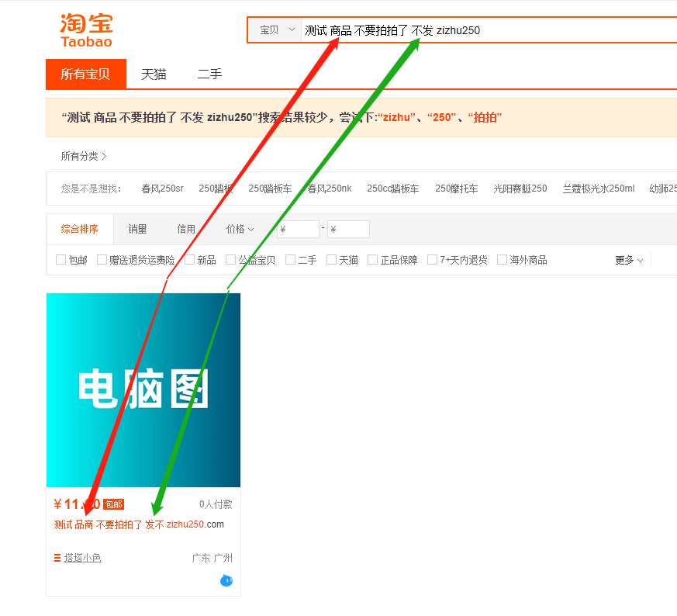Enable the 新品 filter checkbox
677x616 pixels.
(190, 260)
